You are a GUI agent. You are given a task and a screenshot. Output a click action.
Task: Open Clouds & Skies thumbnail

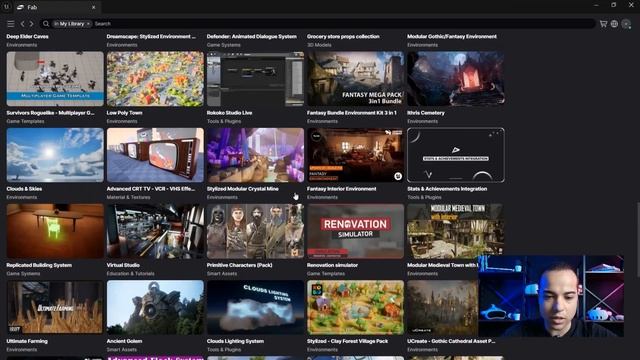click(x=55, y=155)
